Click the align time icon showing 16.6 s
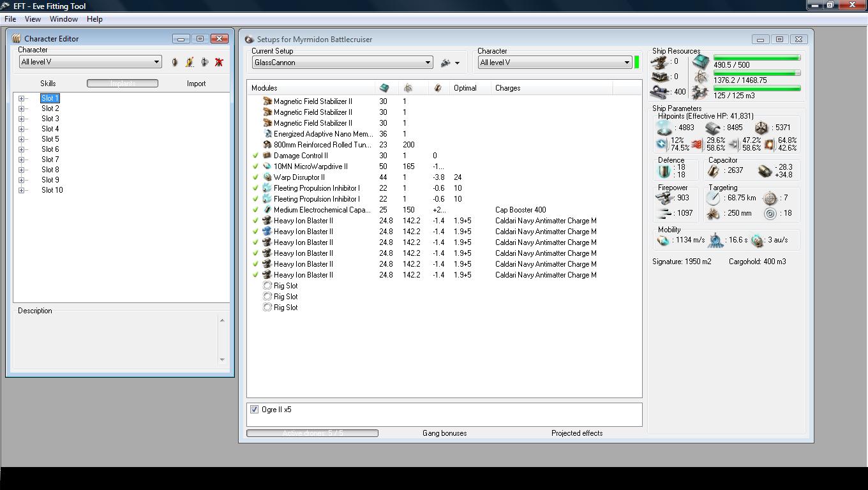Image resolution: width=868 pixels, height=490 pixels. [716, 241]
